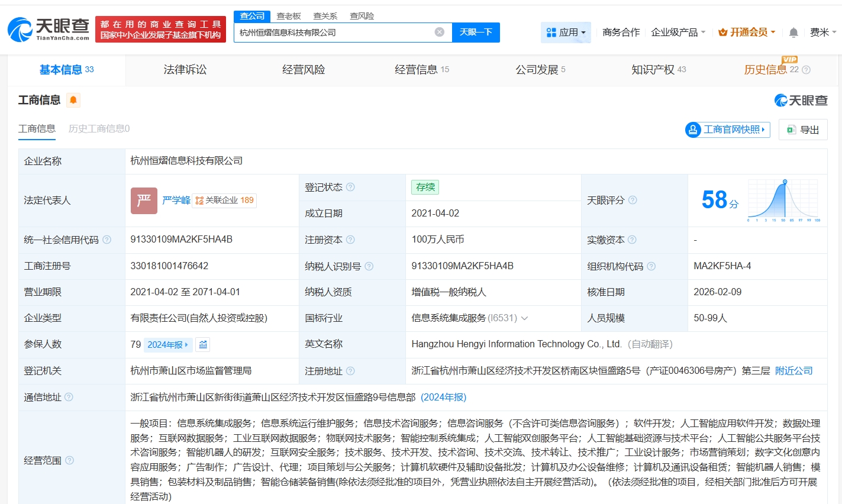The image size is (842, 504).
Task: Click help icon next to 登记状态
Action: point(350,187)
